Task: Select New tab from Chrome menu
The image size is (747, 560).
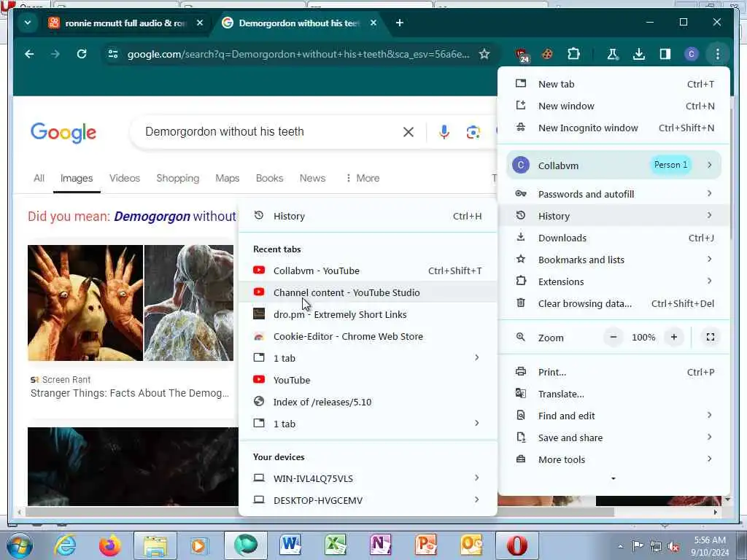Action: (614, 84)
